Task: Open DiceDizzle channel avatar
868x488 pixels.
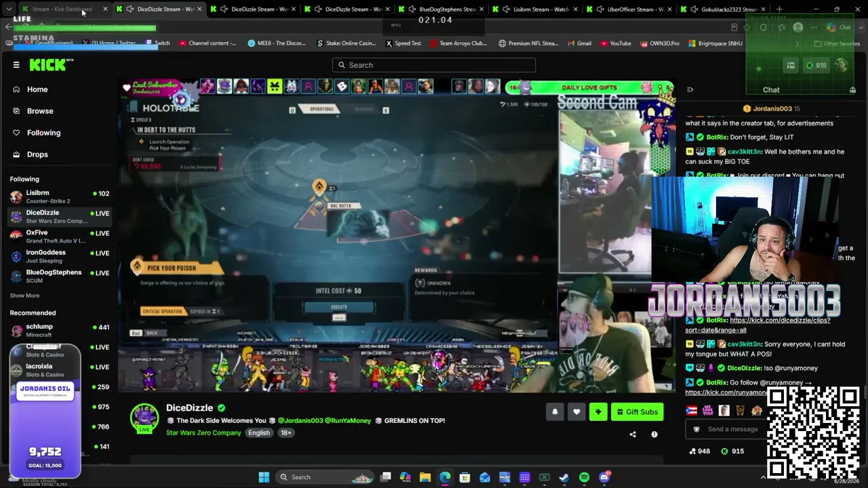Action: click(x=144, y=418)
